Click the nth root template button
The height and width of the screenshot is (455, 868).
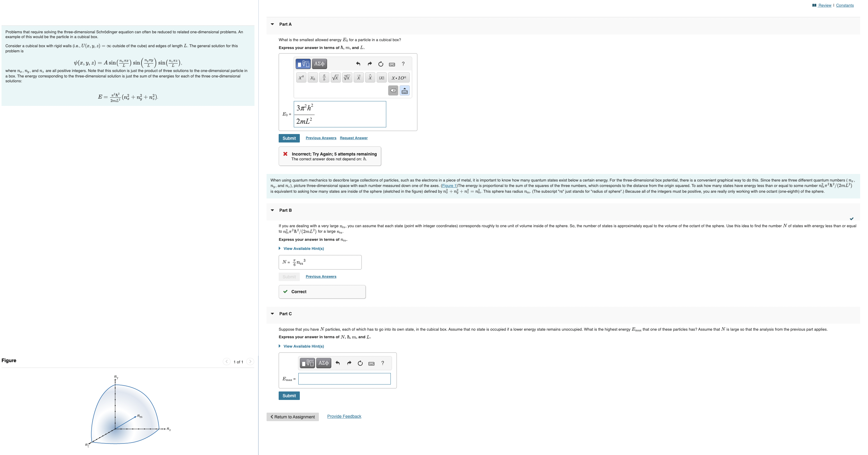(x=347, y=78)
